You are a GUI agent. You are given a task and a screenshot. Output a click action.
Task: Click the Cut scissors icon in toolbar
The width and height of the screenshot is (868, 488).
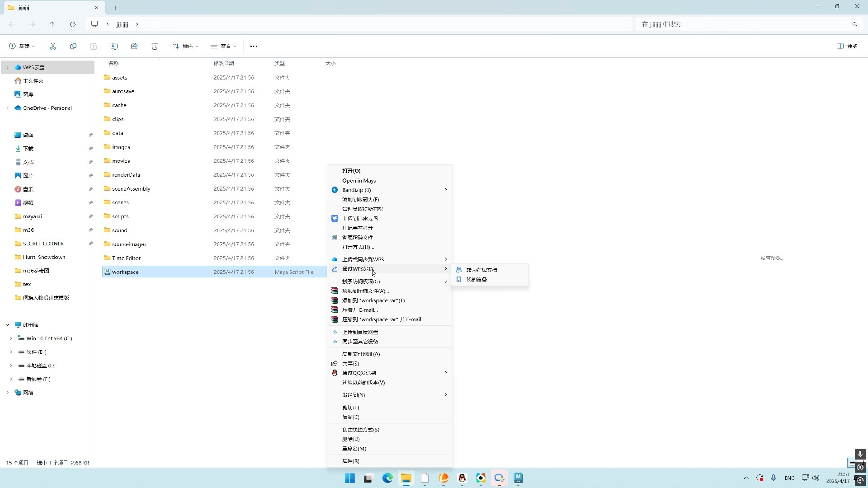coord(53,46)
